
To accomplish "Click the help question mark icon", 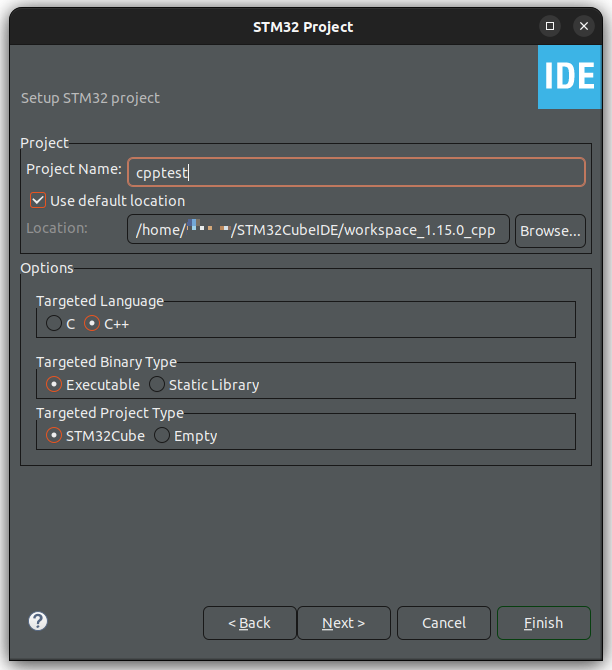I will coord(38,621).
